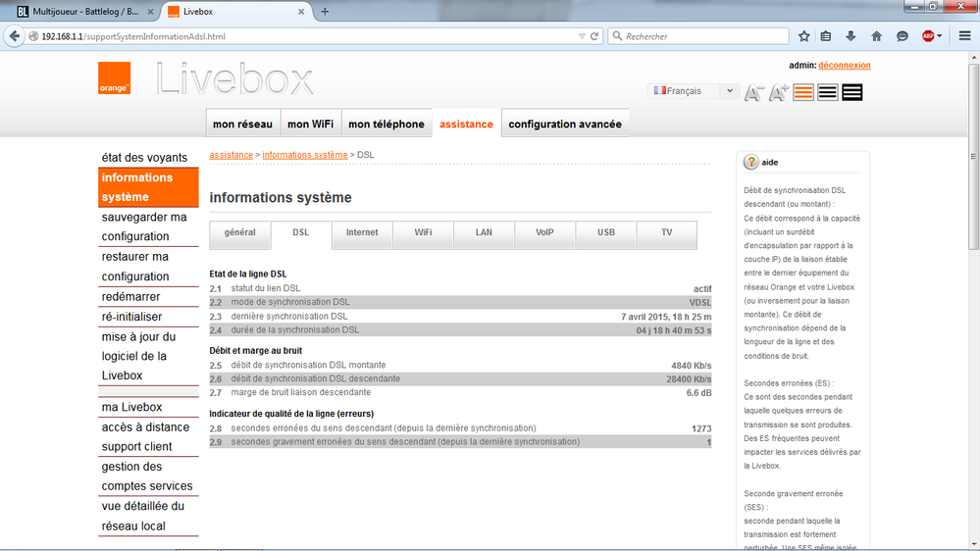Click the 1273 errored seconds value
The height and width of the screenshot is (551, 980).
pyautogui.click(x=701, y=428)
